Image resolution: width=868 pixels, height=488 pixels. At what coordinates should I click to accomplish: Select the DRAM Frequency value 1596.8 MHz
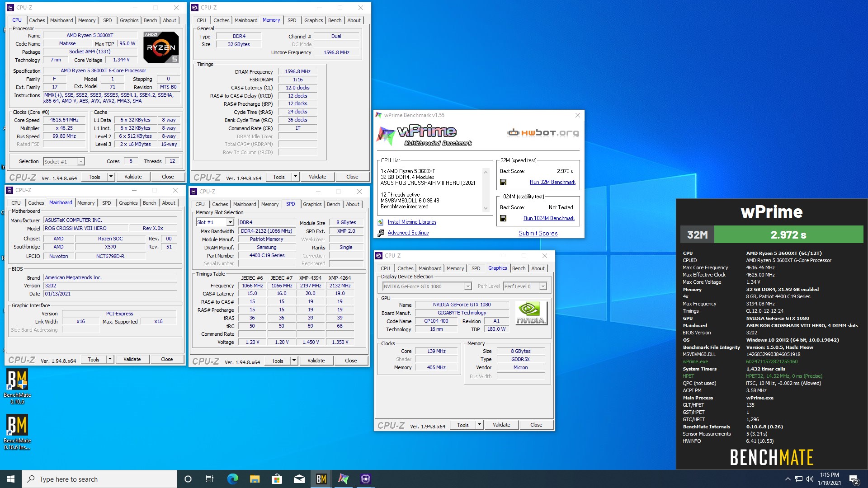click(297, 71)
